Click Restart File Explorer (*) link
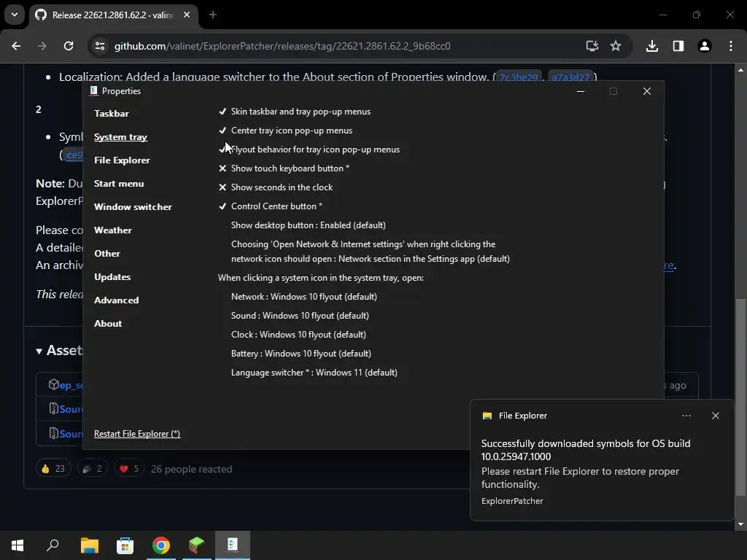The width and height of the screenshot is (747, 560). tap(137, 434)
